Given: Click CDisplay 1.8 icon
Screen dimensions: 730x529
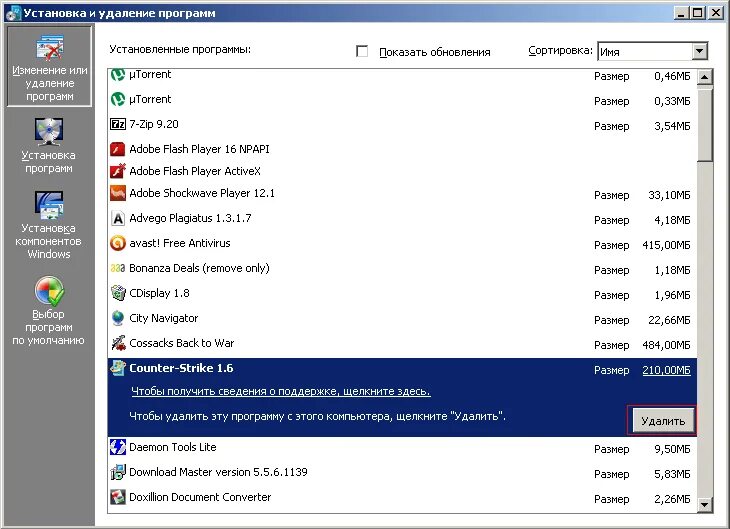Looking at the screenshot, I should [118, 293].
